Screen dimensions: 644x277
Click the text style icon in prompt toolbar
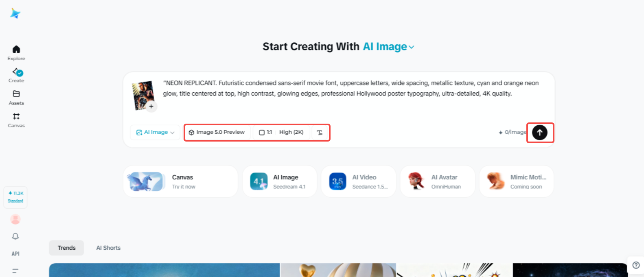(320, 133)
